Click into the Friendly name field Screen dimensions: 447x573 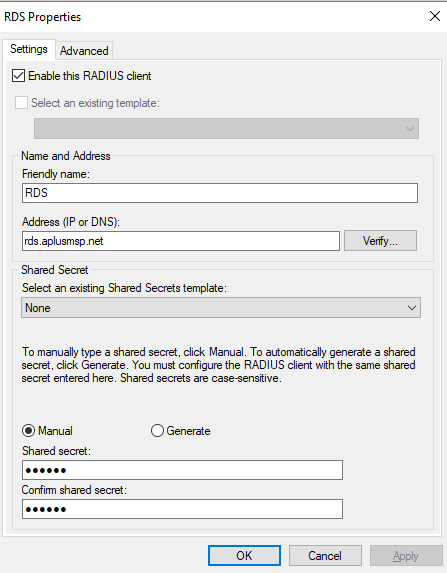220,193
